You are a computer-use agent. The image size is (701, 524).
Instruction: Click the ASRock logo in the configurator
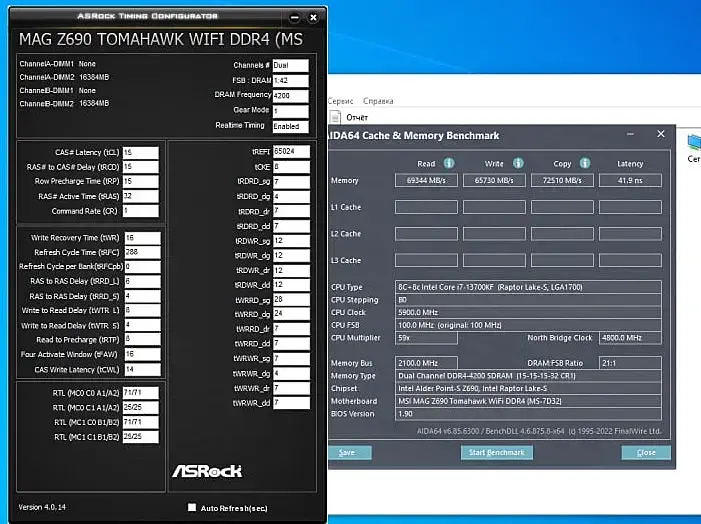click(x=207, y=471)
